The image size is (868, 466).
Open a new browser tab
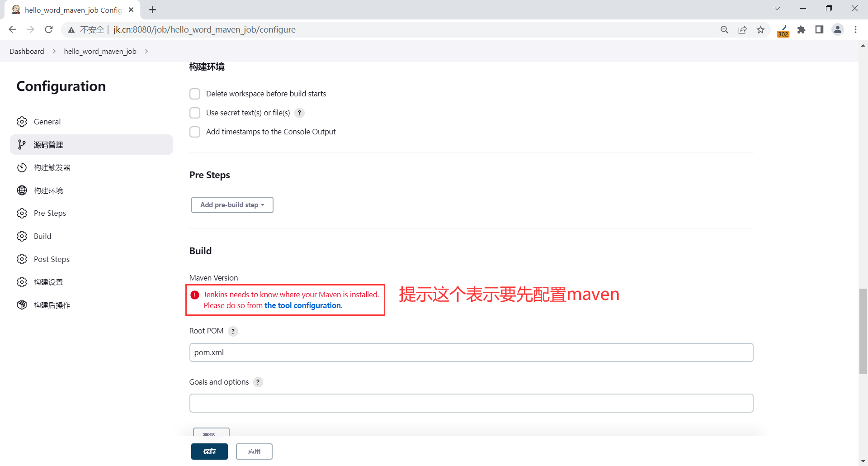pyautogui.click(x=153, y=10)
